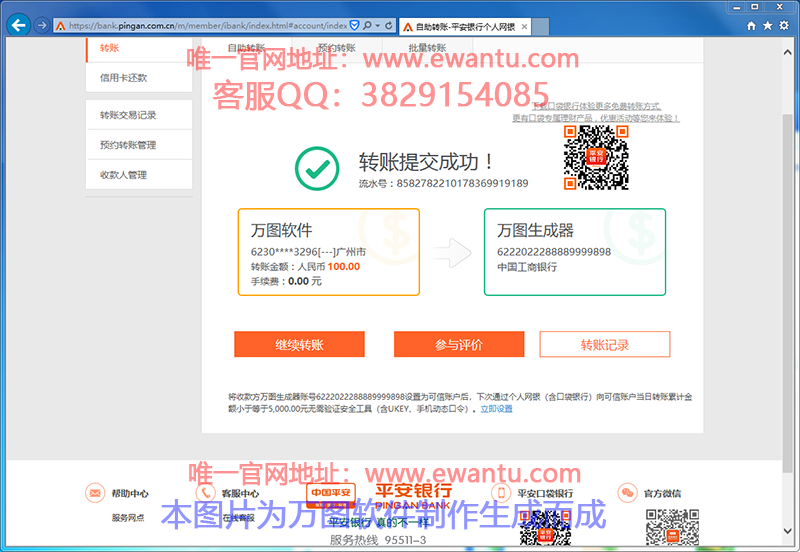This screenshot has height=552, width=800.
Task: Open the address bar dropdown arrow
Action: (378, 25)
